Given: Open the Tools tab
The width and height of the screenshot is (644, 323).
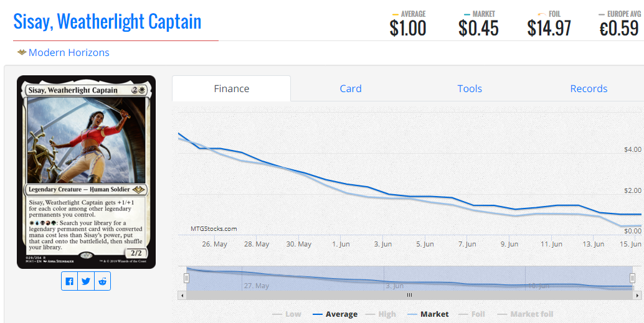Looking at the screenshot, I should coord(470,88).
